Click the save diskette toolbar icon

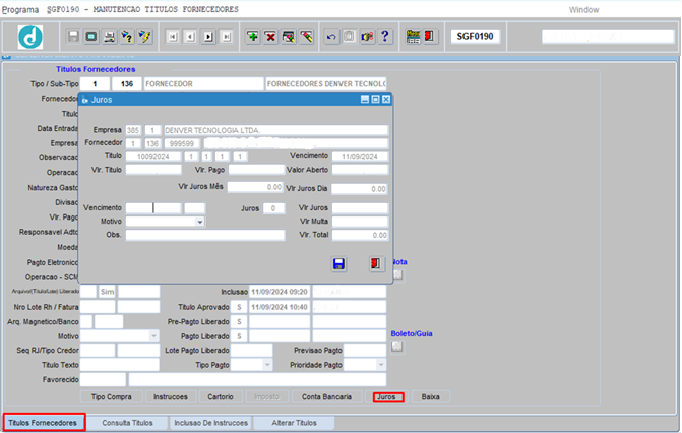point(73,37)
